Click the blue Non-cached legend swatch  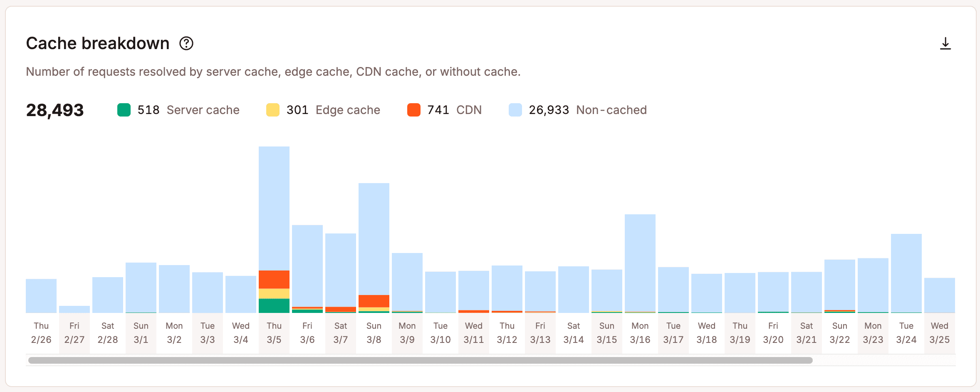tap(515, 109)
